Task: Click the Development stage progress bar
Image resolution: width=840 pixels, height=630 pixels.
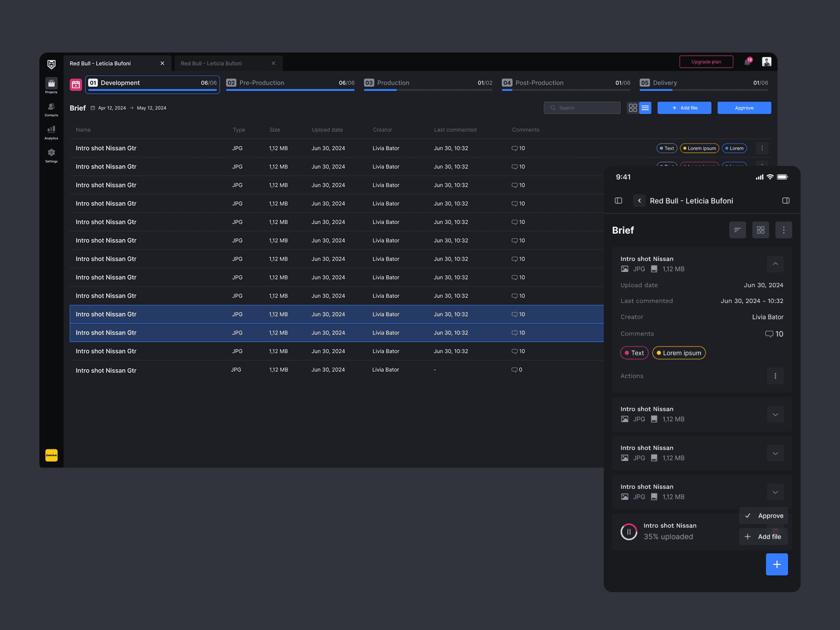Action: (x=152, y=90)
